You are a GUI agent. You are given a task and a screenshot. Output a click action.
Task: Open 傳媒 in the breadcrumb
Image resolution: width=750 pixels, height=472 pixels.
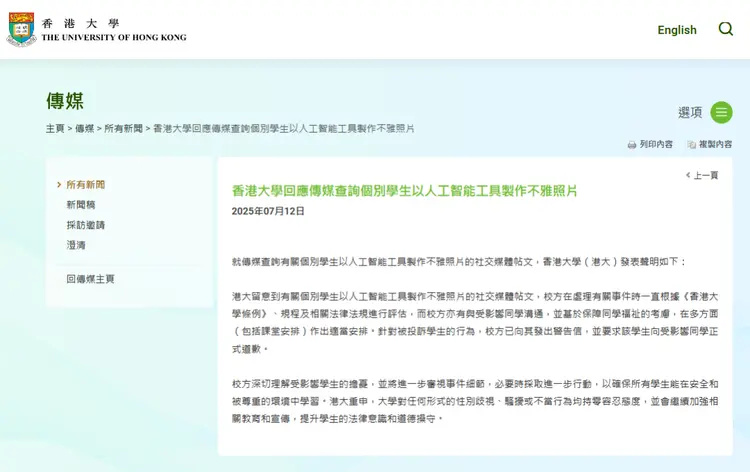[x=85, y=129]
